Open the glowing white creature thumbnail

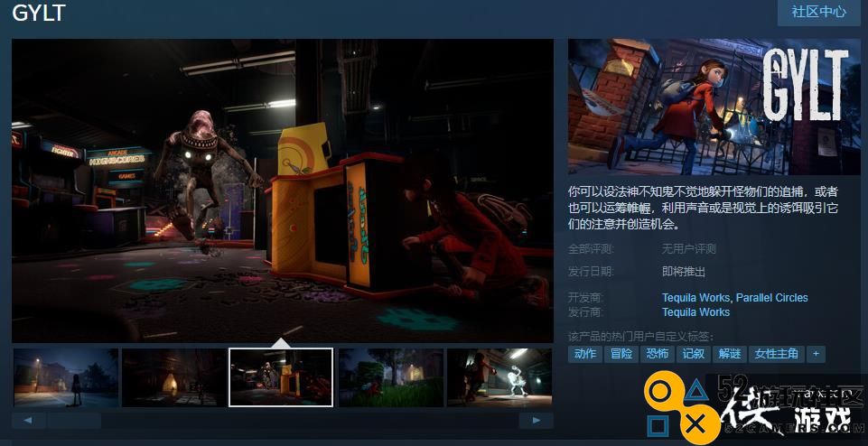coord(499,377)
